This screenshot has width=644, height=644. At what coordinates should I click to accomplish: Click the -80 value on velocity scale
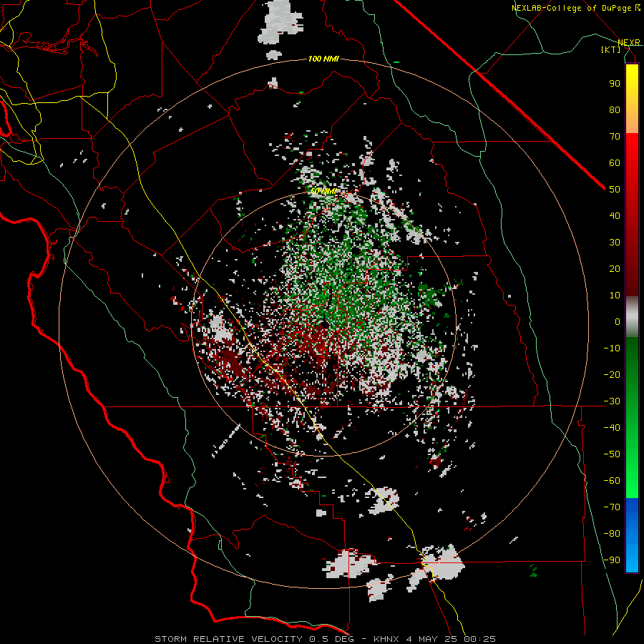coord(612,534)
